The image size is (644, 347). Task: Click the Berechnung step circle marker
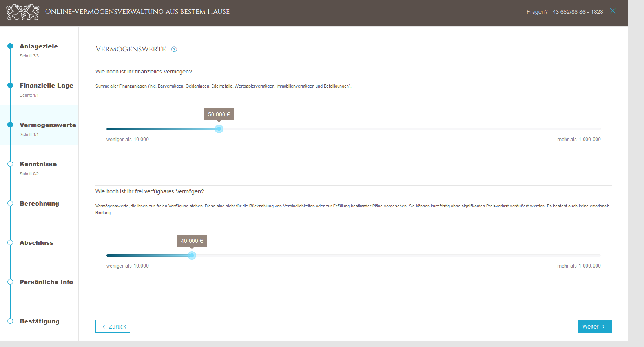coord(10,203)
